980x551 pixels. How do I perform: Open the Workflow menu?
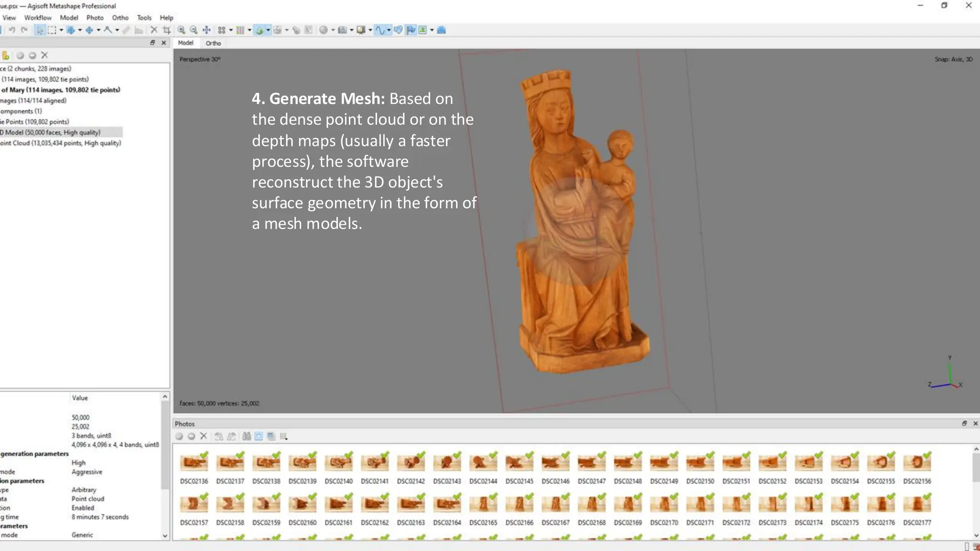coord(38,18)
